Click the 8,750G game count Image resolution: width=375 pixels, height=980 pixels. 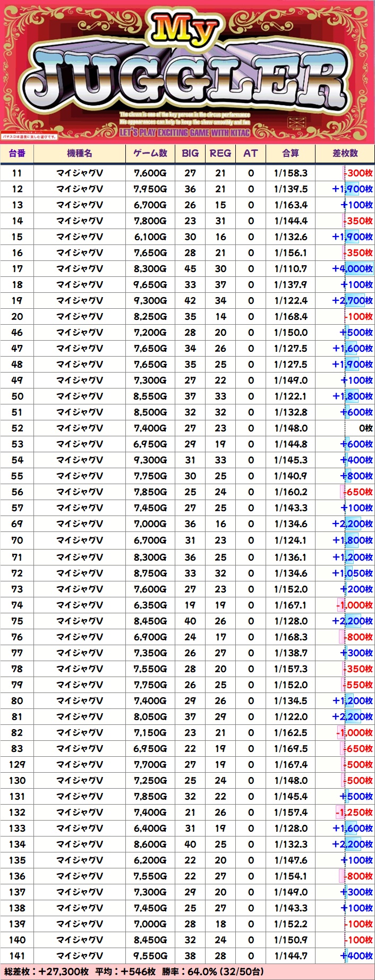[x=150, y=573]
